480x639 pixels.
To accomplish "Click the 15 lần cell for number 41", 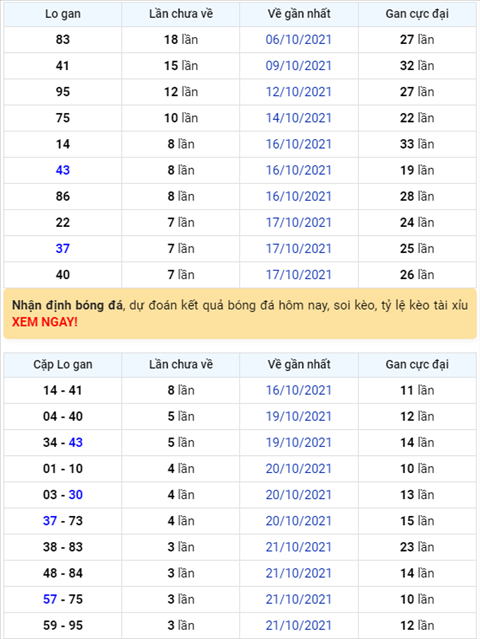I will (x=181, y=66).
